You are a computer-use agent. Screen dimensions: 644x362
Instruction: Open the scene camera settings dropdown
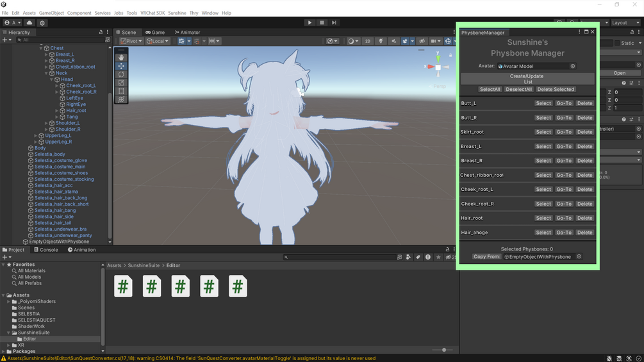(435, 41)
